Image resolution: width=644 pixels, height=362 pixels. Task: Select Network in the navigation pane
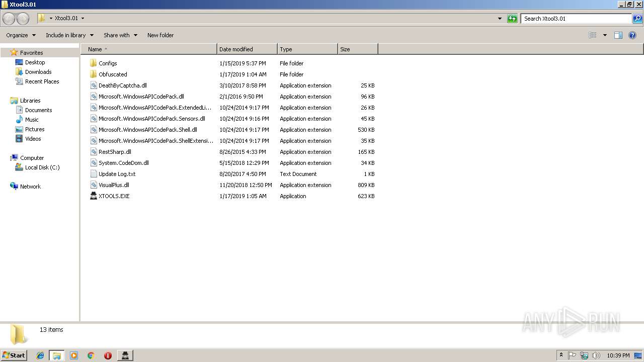[x=30, y=187]
